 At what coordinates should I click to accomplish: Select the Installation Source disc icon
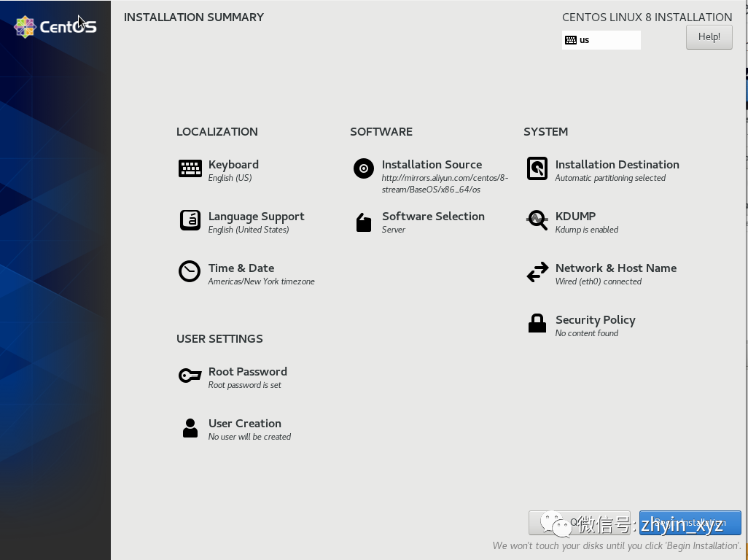(364, 168)
